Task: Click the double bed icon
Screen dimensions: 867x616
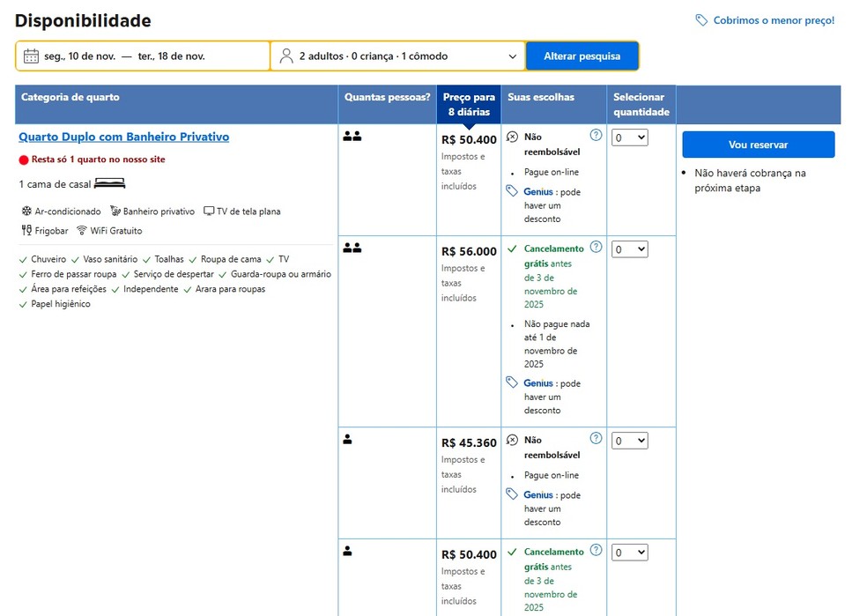Action: 110,183
